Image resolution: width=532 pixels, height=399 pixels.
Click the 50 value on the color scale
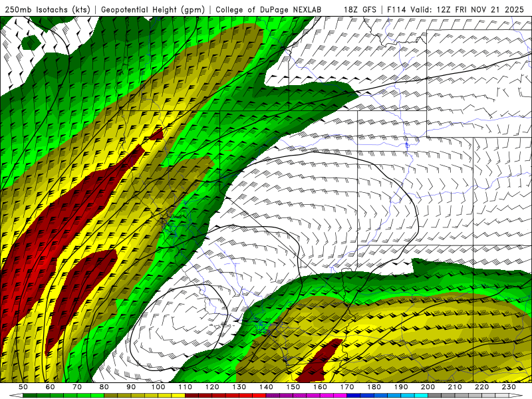(x=23, y=387)
